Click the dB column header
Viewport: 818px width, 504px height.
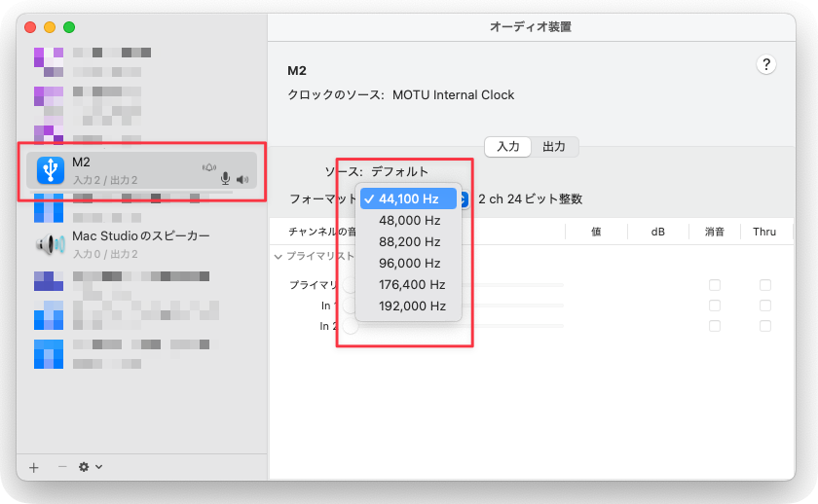coord(658,232)
